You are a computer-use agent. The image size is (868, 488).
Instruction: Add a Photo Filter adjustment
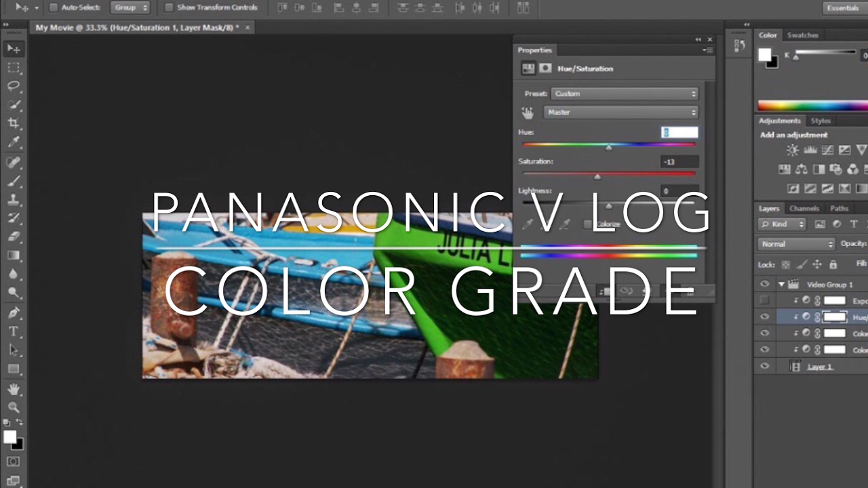[836, 169]
